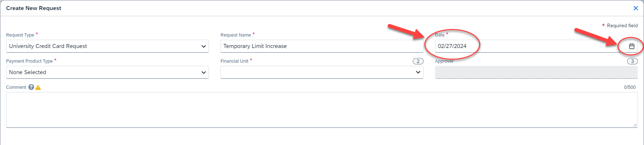Click the Create New Request title
The image size is (644, 145).
point(34,8)
